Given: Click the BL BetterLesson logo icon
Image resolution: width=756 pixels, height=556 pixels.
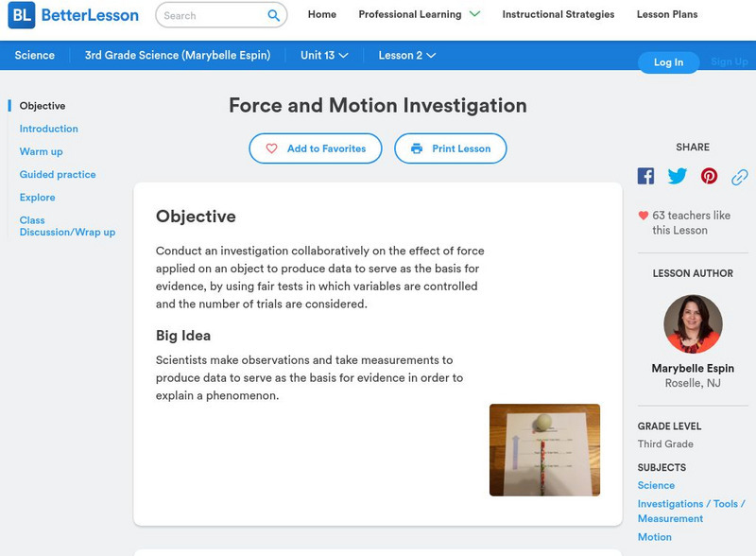Looking at the screenshot, I should coord(21,15).
